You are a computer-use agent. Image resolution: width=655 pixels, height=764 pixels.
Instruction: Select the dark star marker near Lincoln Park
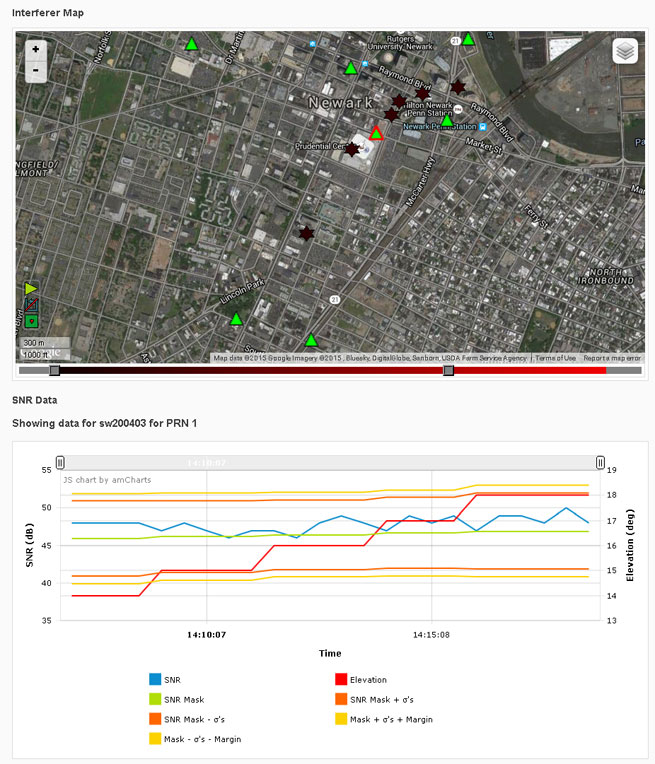[307, 233]
